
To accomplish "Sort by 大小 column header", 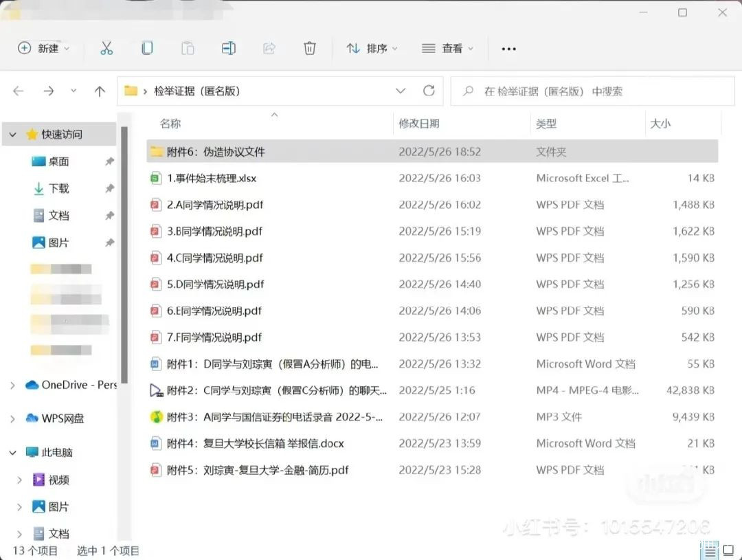I will click(660, 124).
